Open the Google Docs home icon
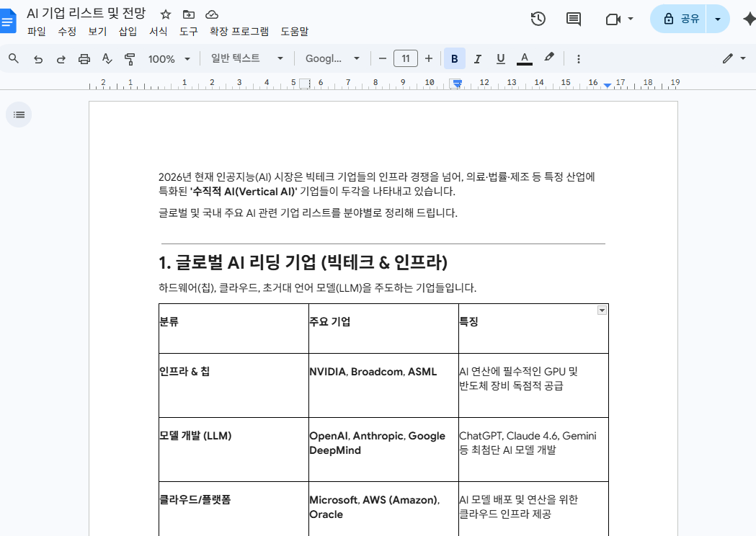 pos(8,21)
